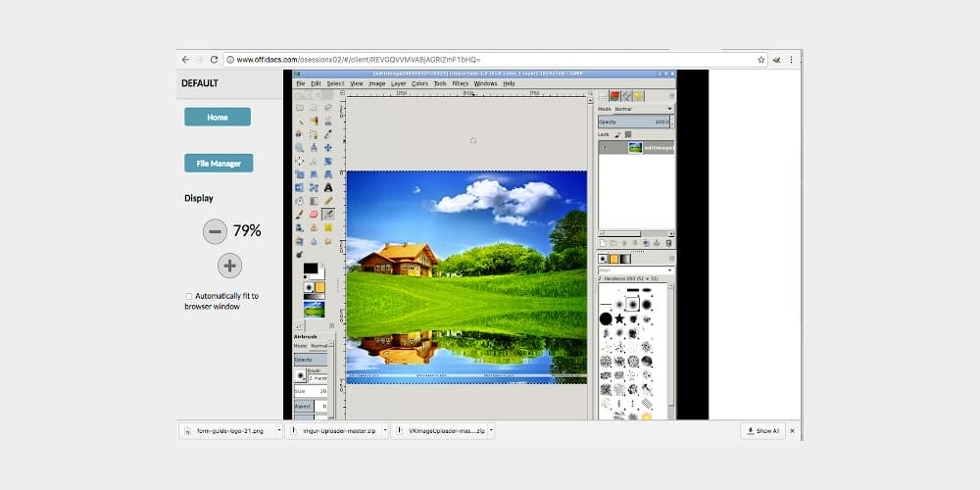980x490 pixels.
Task: Bookmark page with star icon
Action: tap(760, 60)
